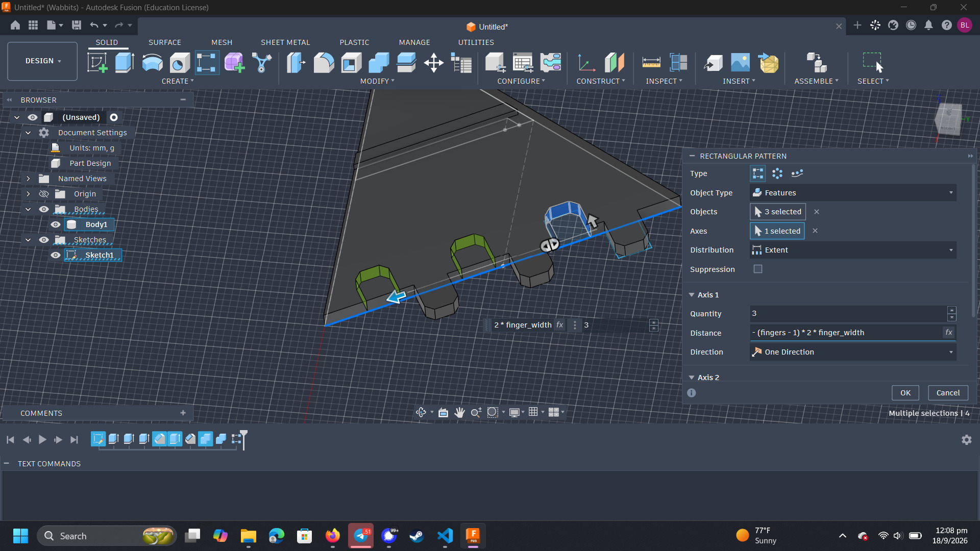
Task: Hide Body1 with its eye icon
Action: [x=56, y=224]
